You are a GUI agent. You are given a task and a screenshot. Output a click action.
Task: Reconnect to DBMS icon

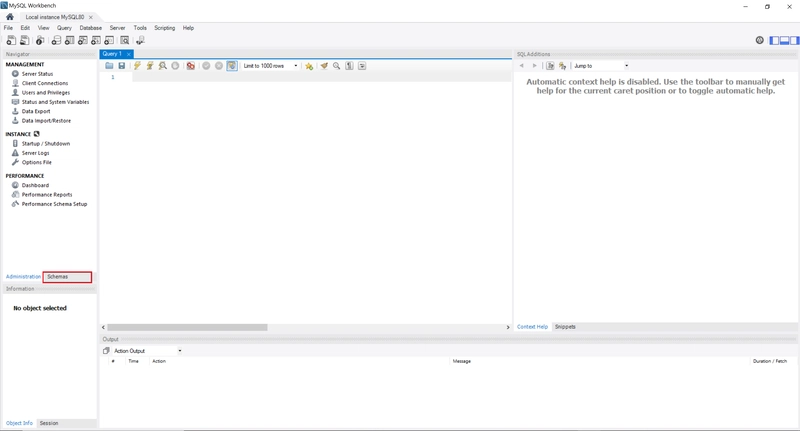(x=140, y=40)
